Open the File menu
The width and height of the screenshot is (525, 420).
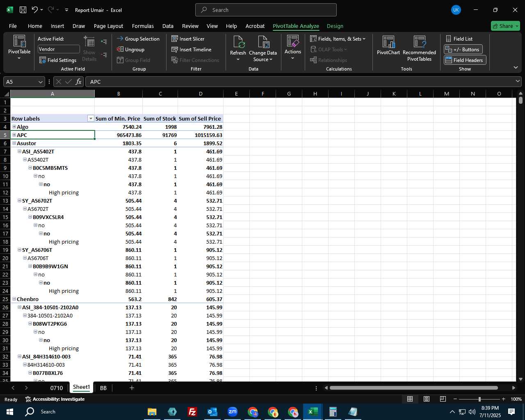pos(13,26)
